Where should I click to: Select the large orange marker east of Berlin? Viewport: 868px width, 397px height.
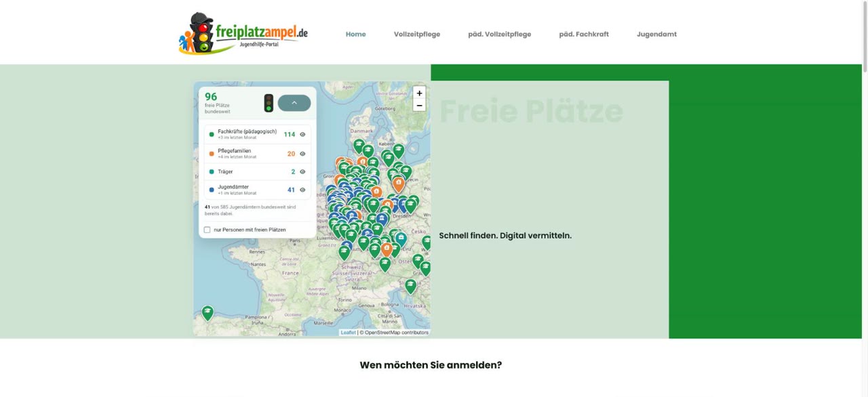(x=399, y=183)
